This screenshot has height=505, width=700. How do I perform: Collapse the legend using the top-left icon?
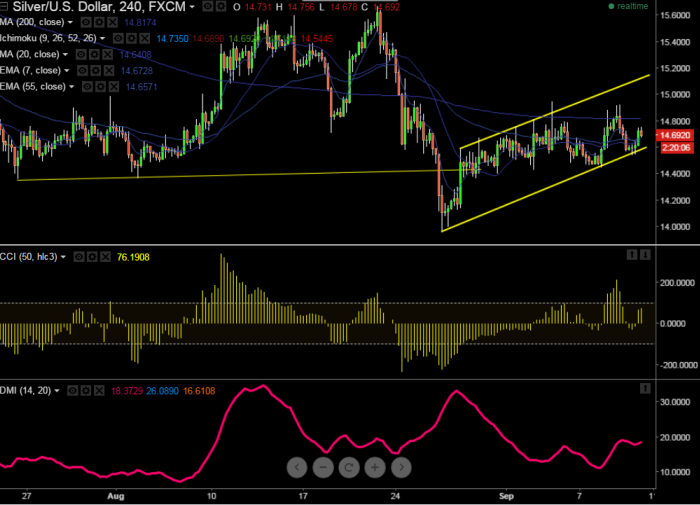4,6
